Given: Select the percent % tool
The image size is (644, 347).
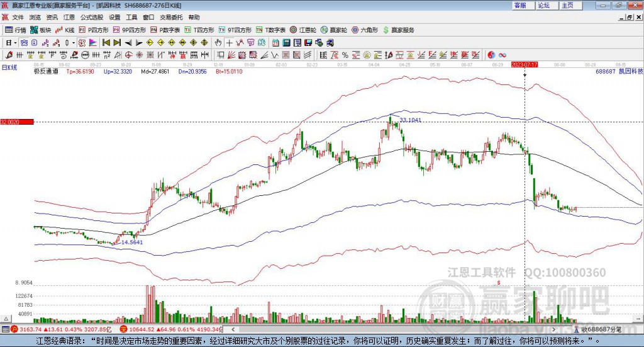Looking at the screenshot, I should click(x=345, y=55).
